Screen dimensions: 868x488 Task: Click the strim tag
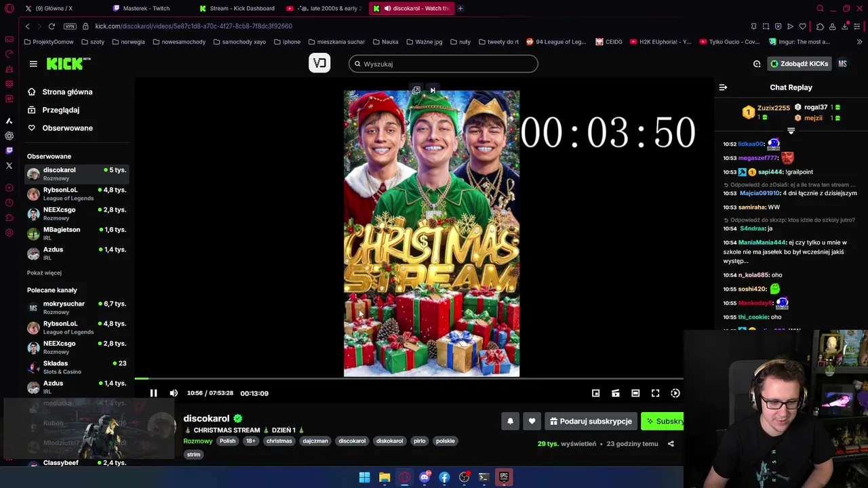193,454
